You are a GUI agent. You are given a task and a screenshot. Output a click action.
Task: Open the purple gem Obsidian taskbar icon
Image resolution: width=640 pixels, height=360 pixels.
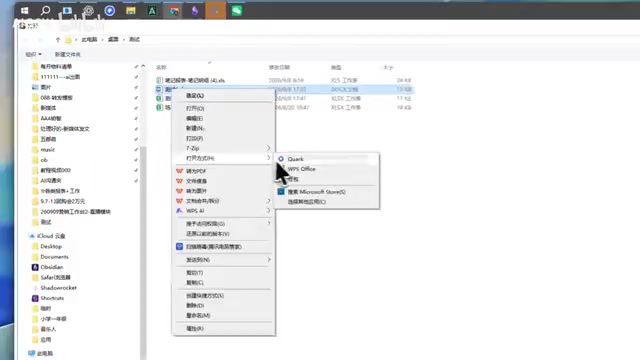click(195, 11)
